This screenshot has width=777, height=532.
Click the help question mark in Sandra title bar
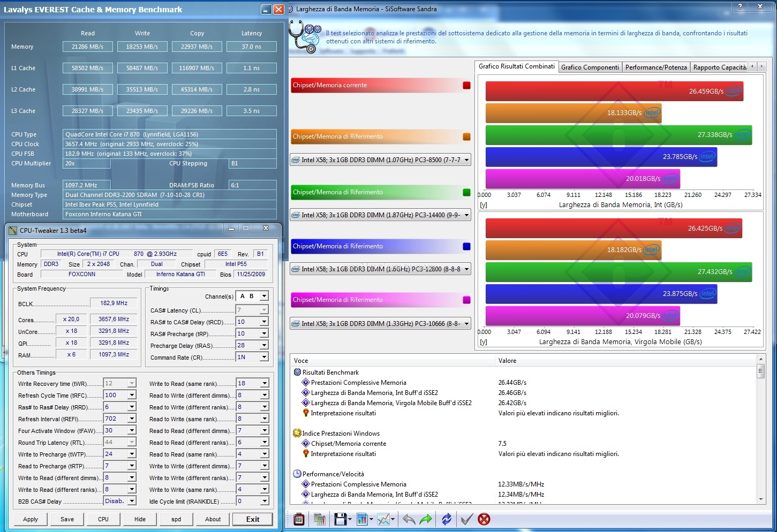pos(740,6)
